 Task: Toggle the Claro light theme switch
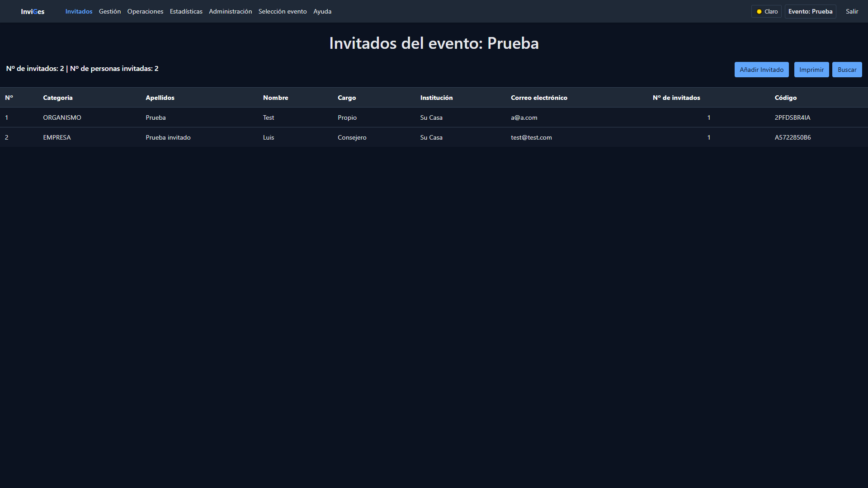pos(766,11)
